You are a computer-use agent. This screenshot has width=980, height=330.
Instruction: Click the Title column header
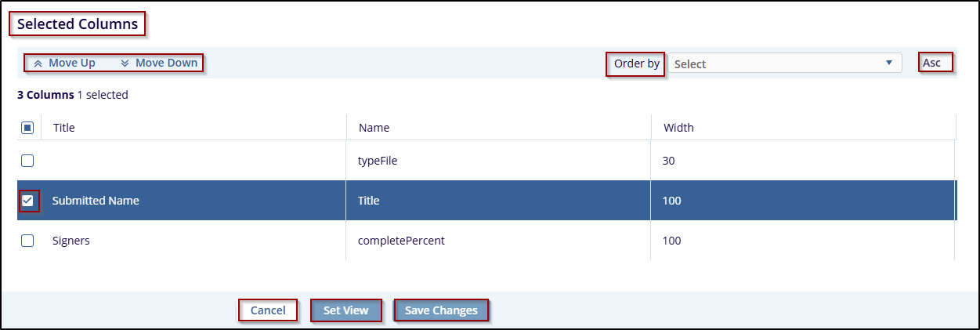click(x=64, y=128)
